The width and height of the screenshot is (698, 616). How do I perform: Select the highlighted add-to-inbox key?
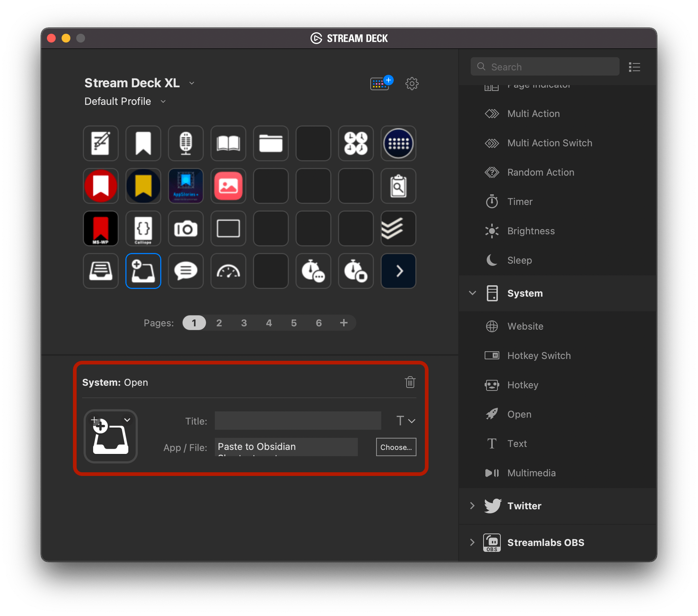[x=143, y=271]
